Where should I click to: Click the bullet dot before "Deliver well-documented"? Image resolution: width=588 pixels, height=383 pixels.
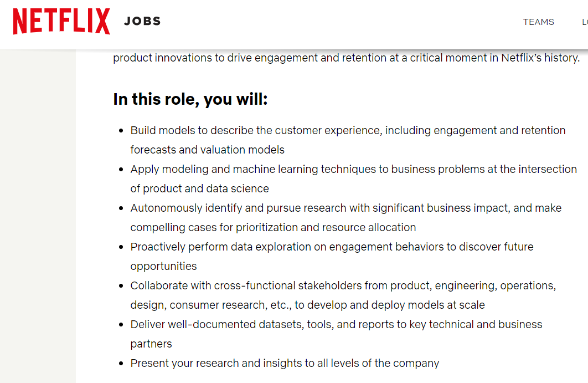click(x=121, y=325)
